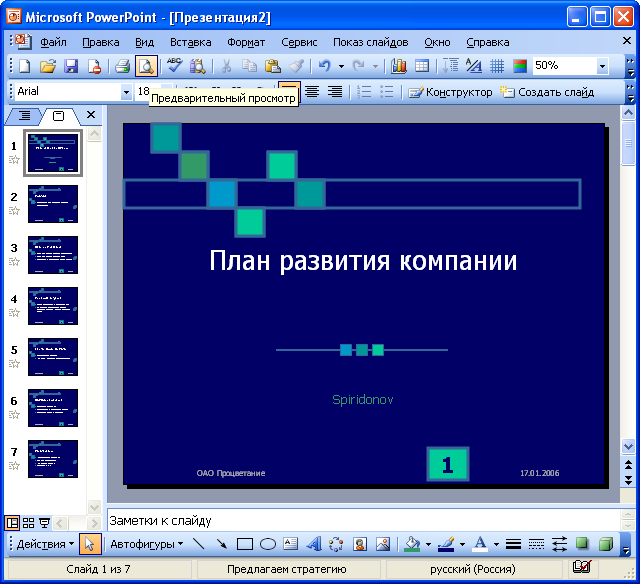
Task: Select the Format Painter brush
Action: 296,66
